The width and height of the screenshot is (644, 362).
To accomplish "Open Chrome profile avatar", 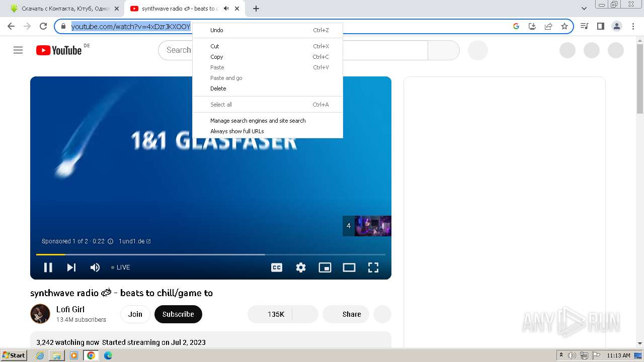I will 617,26.
